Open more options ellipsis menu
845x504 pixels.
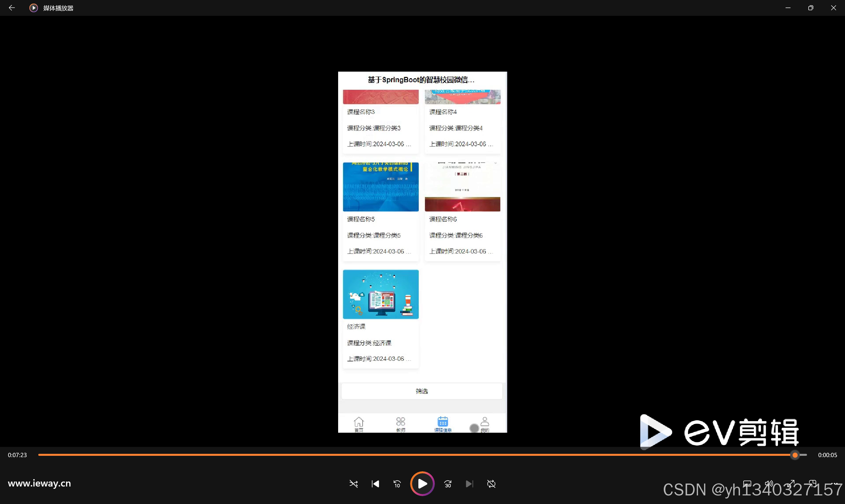(x=835, y=483)
